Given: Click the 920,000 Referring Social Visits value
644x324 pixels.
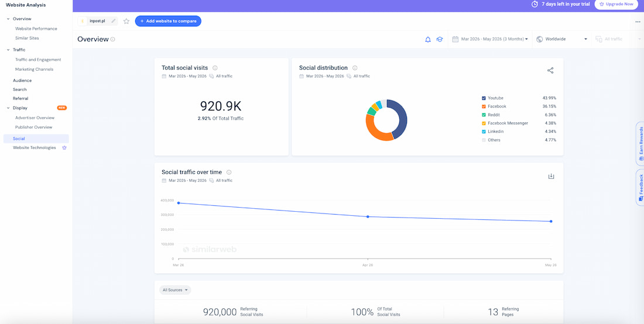Looking at the screenshot, I should pos(220,312).
